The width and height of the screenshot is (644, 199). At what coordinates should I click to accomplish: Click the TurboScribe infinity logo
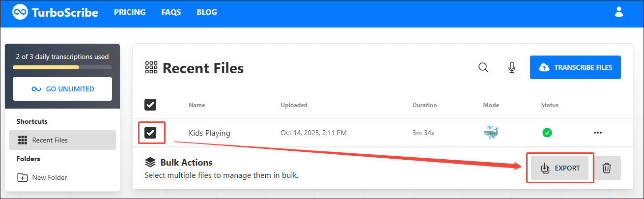20,12
